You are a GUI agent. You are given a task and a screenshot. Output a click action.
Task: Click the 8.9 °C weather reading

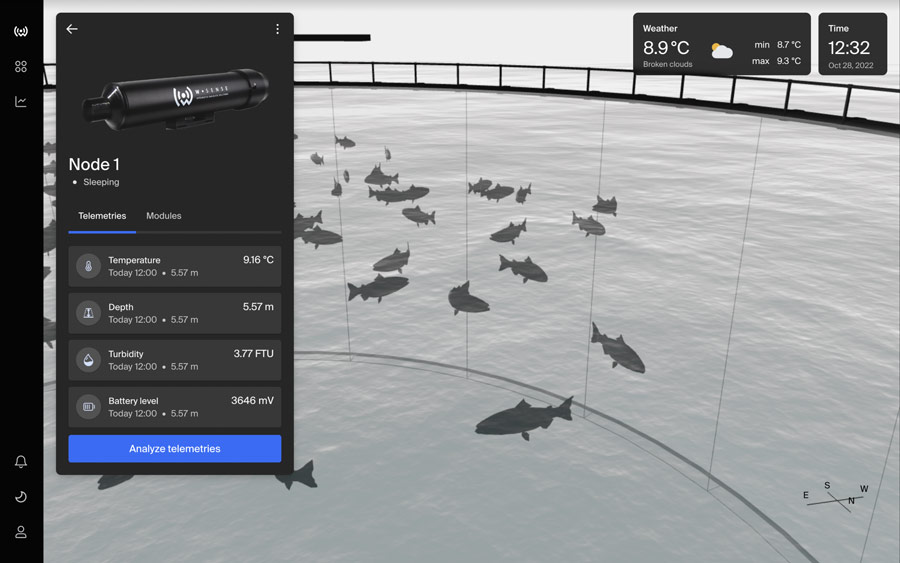click(666, 48)
